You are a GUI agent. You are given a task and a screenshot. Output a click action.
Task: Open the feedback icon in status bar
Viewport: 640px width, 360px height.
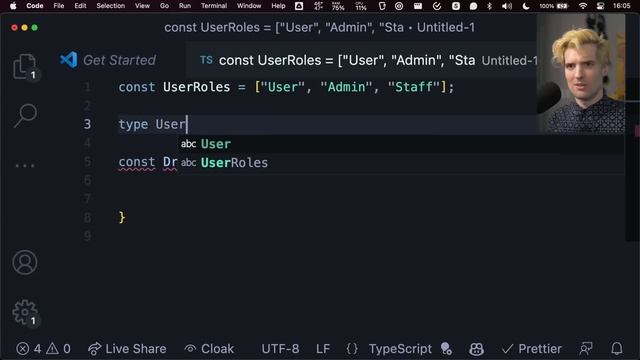coord(586,349)
